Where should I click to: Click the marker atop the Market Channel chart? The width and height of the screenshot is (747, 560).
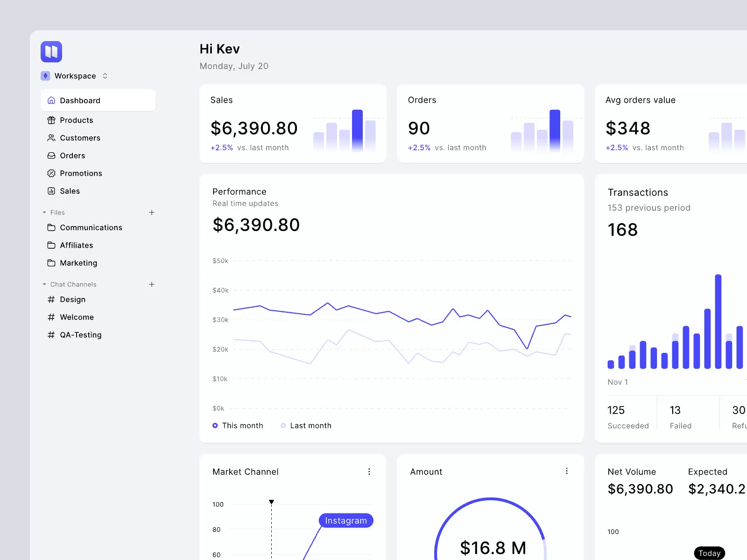pyautogui.click(x=271, y=502)
